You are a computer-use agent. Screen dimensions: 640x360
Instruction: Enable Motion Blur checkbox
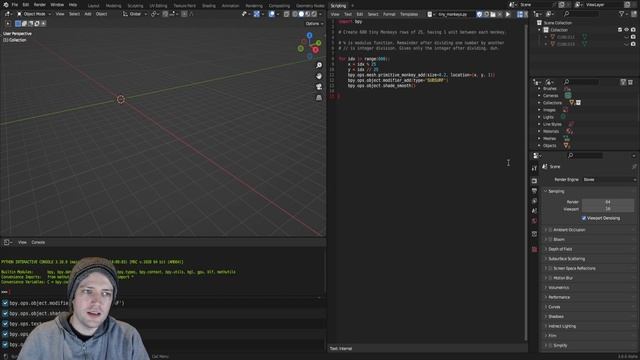(550, 278)
